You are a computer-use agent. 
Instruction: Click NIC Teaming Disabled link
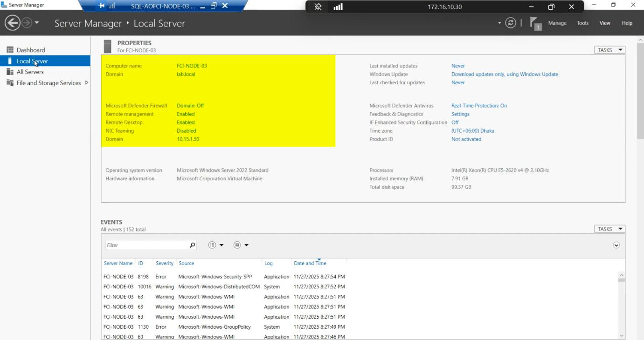tap(187, 131)
